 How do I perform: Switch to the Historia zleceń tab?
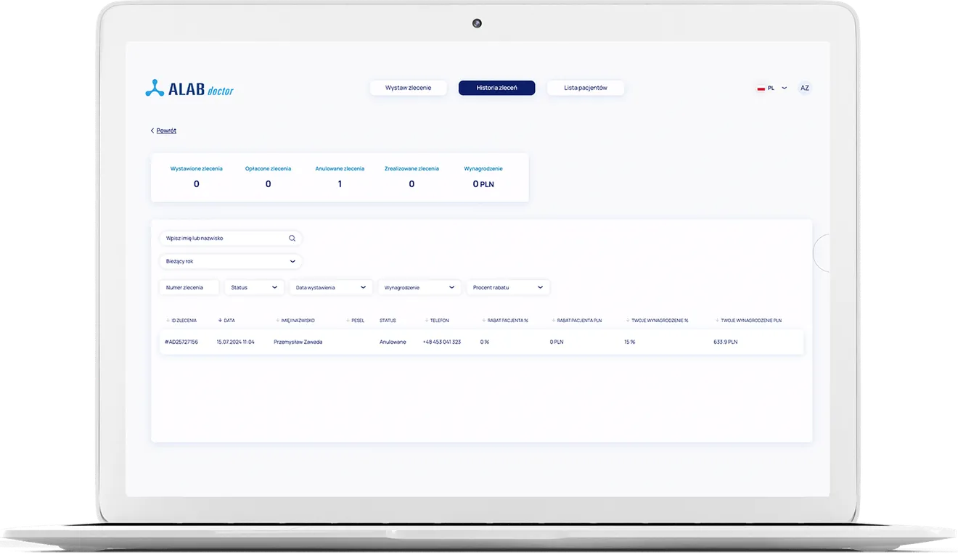pos(496,88)
